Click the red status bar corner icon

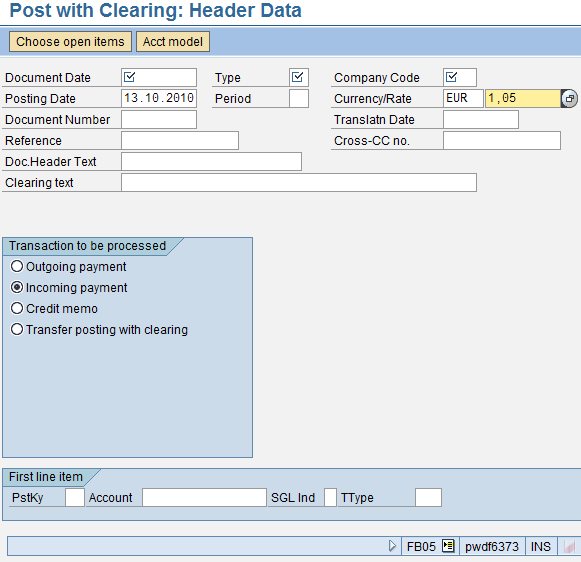click(x=569, y=546)
